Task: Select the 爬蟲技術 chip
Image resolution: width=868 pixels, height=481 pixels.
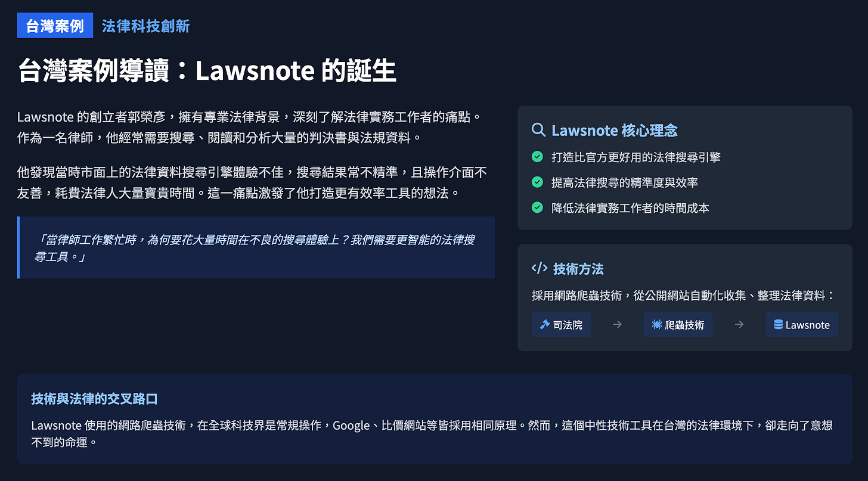Action: click(678, 324)
